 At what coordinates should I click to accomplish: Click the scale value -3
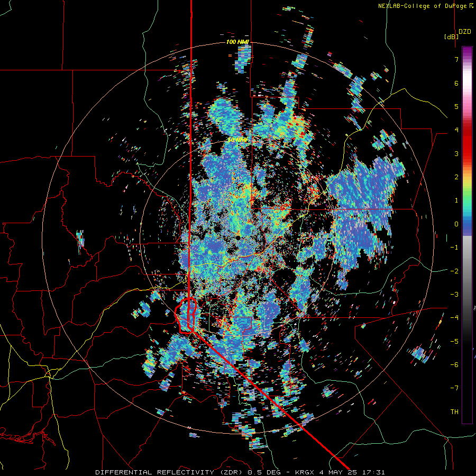tap(454, 294)
